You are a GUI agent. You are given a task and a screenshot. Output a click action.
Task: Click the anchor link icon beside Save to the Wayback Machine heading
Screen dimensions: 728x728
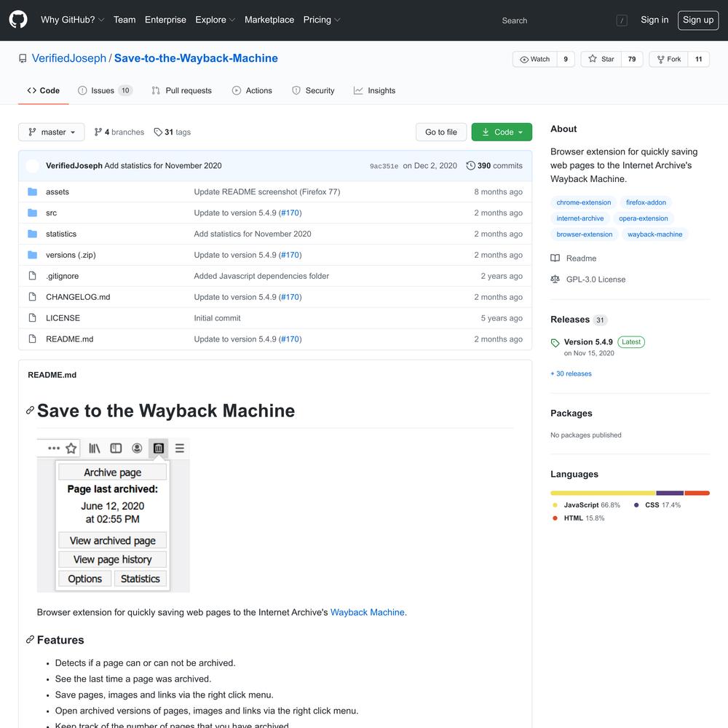point(30,411)
